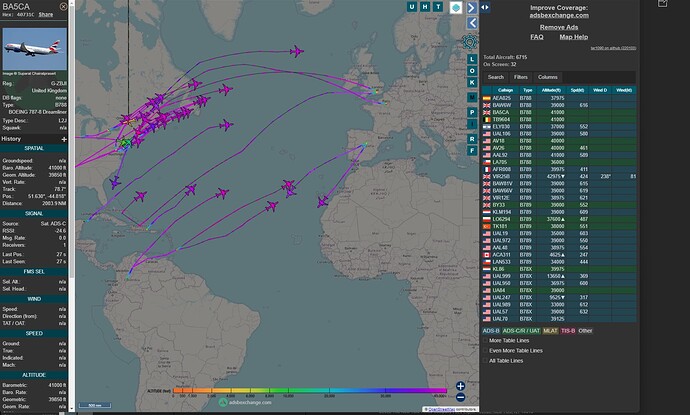Viewport: 690px width, 415px height.
Task: Sort table by Callsign column
Action: pos(505,90)
